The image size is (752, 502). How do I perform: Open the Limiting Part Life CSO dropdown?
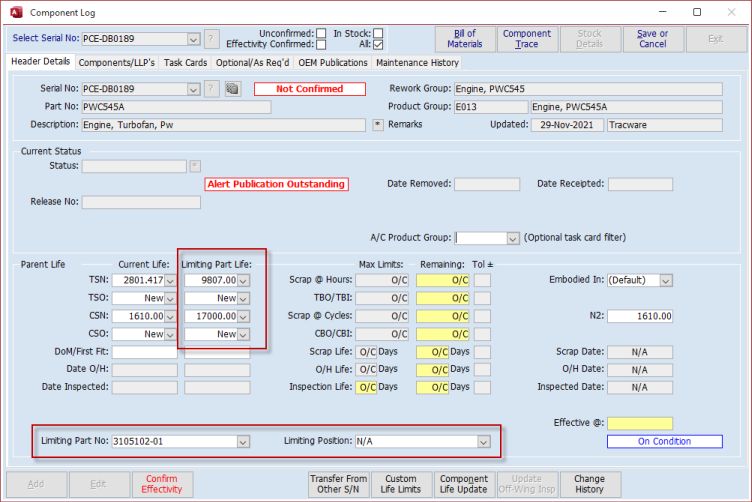pyautogui.click(x=243, y=334)
